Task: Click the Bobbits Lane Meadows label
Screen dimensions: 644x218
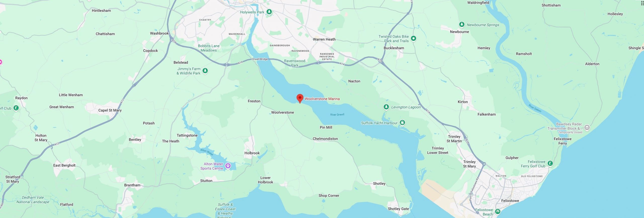Action: tap(209, 48)
